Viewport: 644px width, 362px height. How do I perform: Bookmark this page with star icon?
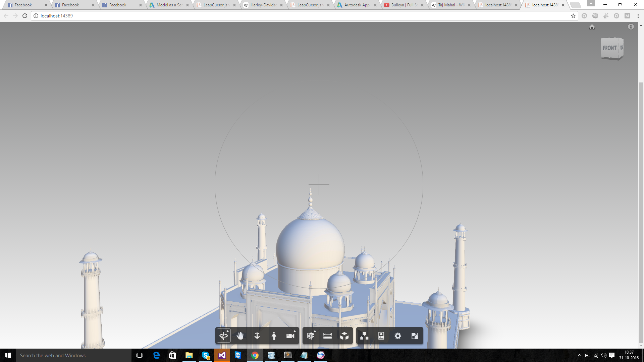(573, 16)
